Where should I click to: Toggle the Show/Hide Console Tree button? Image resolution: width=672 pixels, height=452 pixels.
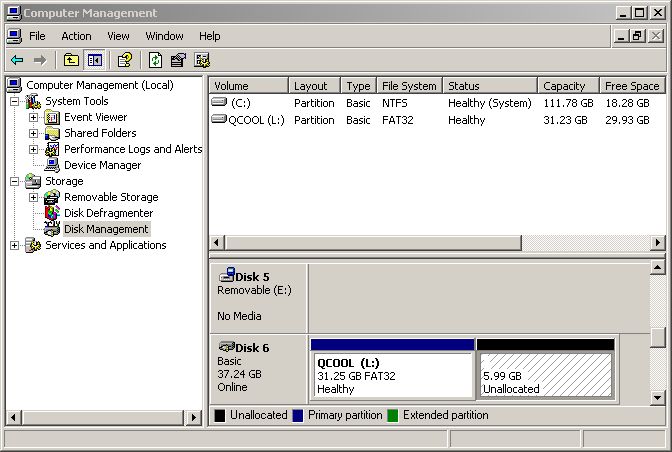(94, 60)
